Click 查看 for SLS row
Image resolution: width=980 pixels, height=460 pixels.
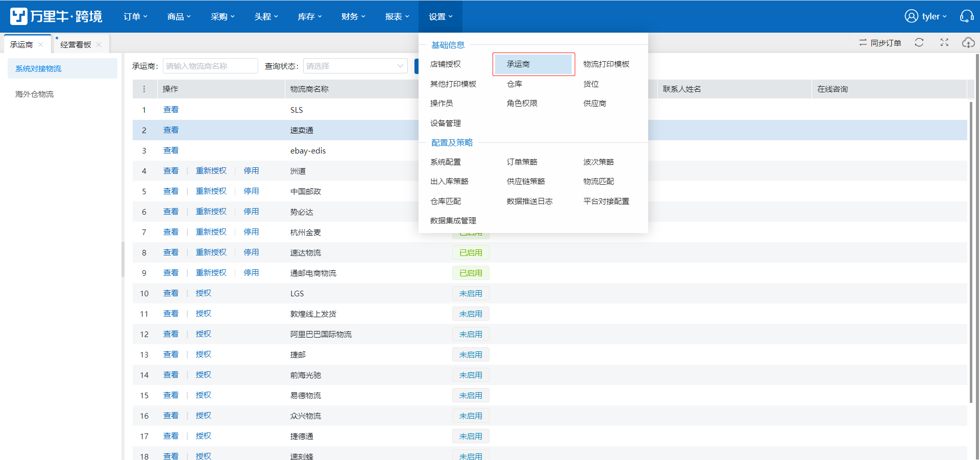point(171,110)
